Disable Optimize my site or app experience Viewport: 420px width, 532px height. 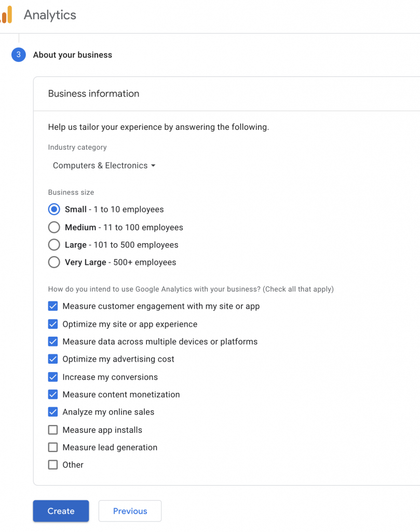click(x=52, y=324)
